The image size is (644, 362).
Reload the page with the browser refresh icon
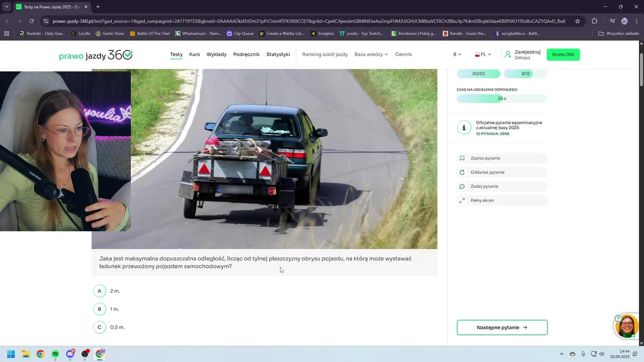click(32, 21)
